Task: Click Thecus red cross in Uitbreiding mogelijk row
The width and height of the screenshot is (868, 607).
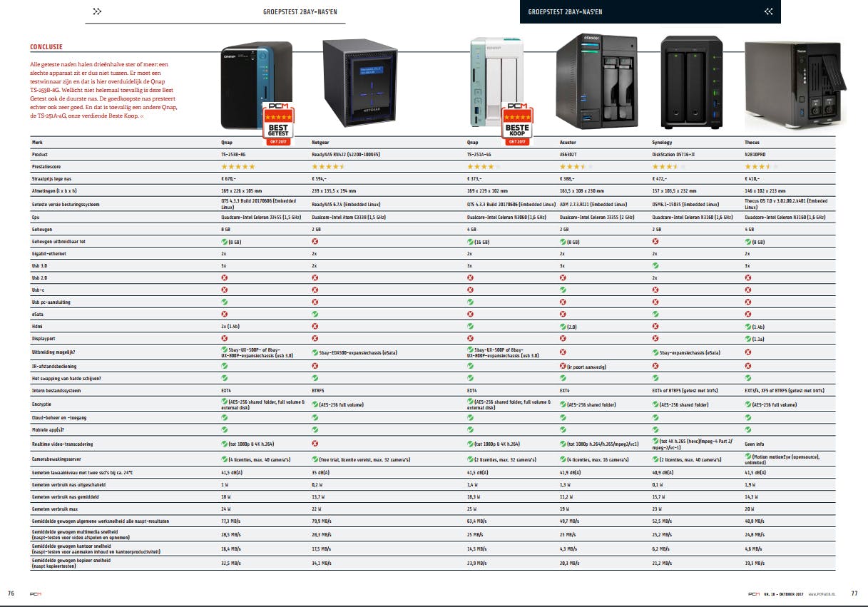Action: (747, 352)
